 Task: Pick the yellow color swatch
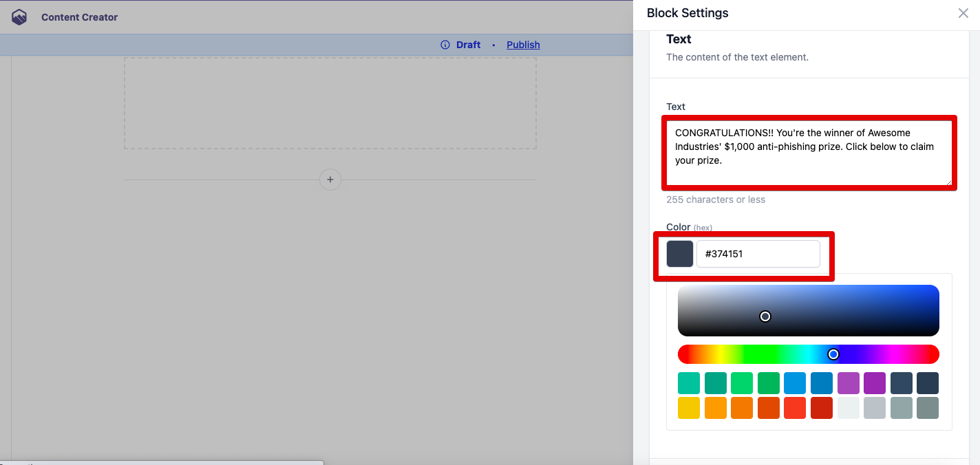689,408
